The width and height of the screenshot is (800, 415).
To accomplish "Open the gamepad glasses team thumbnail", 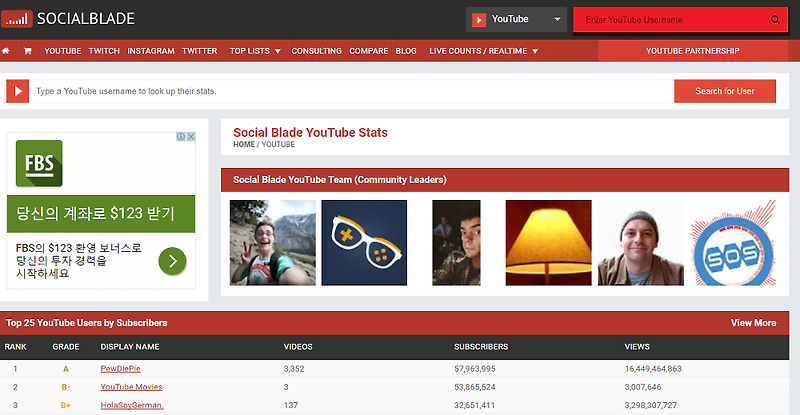I will pos(364,243).
